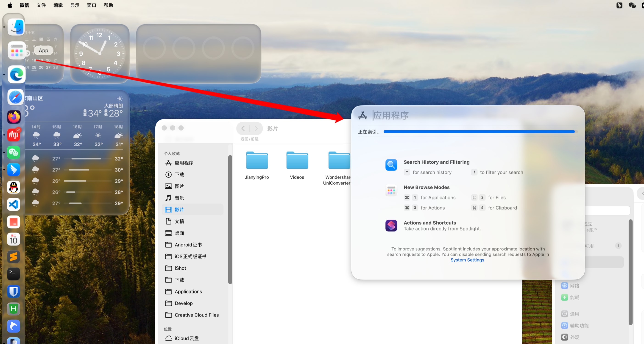Select 应用程序 in the Finder sidebar
The width and height of the screenshot is (644, 344).
point(184,163)
